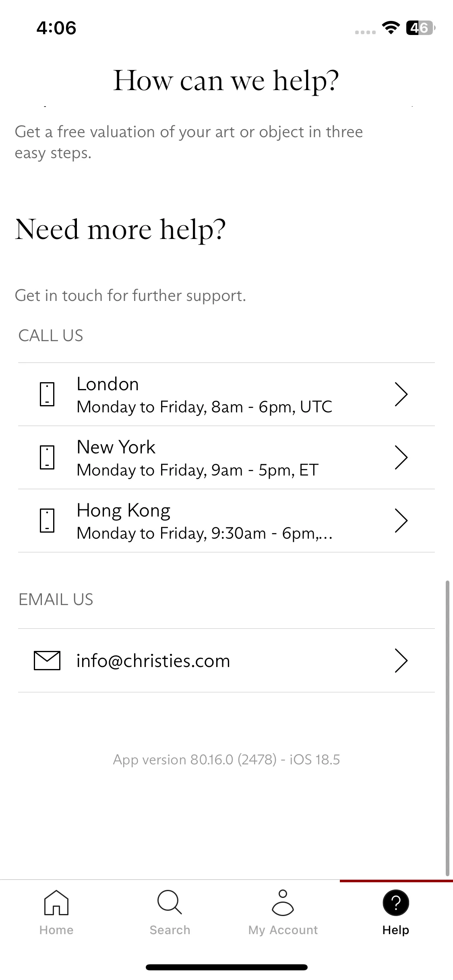Expand the New York call option chevron
This screenshot has width=453, height=980.
click(401, 457)
